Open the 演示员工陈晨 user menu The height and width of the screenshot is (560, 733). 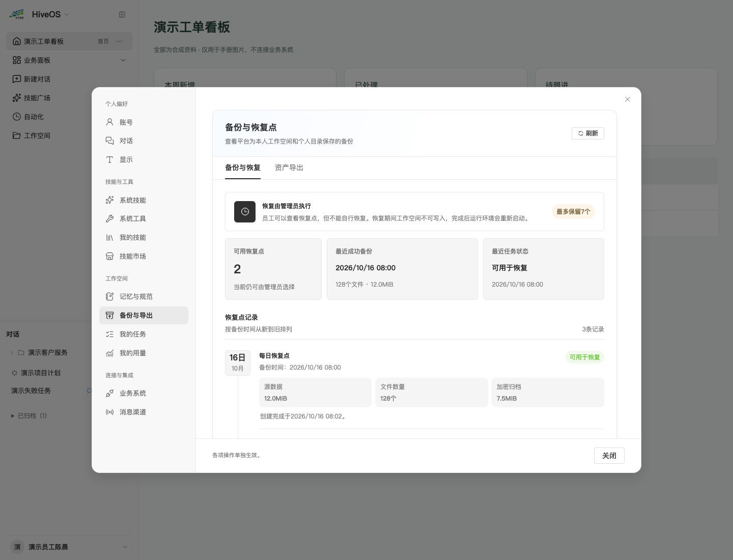coord(69,547)
